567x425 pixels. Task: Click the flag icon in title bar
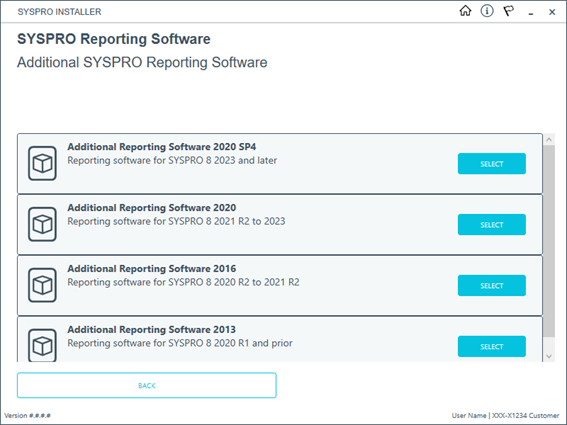[x=509, y=11]
